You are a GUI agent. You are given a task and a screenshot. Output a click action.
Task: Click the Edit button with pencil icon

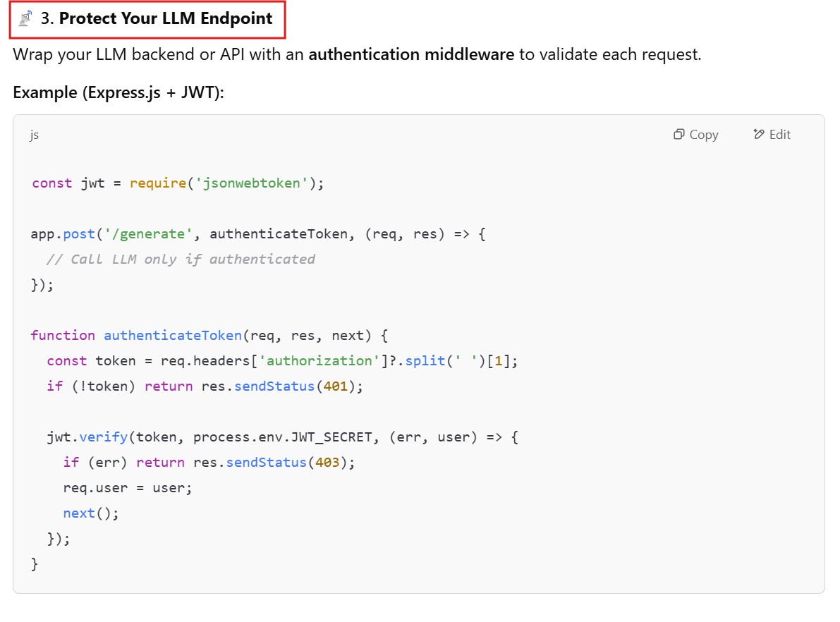point(772,135)
